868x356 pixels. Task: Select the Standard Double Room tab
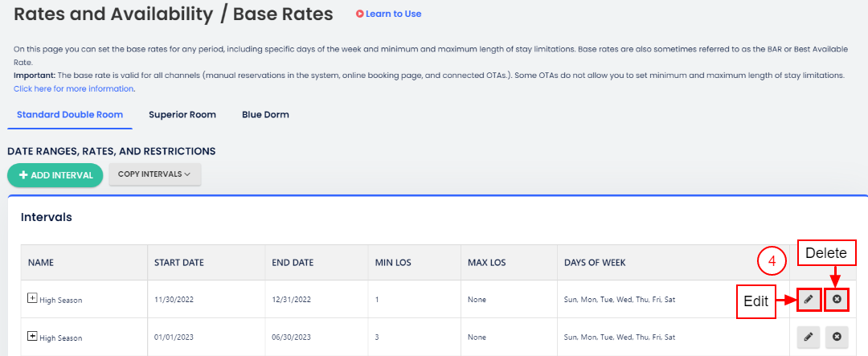tap(70, 115)
